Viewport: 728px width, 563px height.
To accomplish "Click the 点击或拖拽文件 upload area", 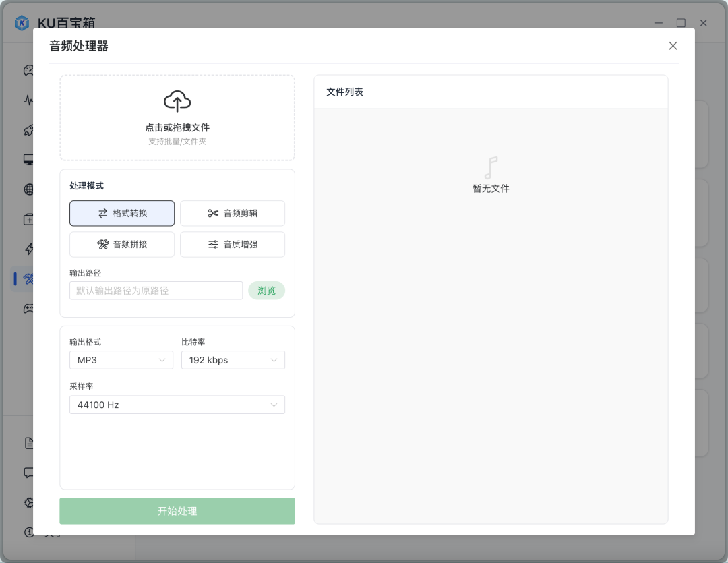I will tap(177, 118).
